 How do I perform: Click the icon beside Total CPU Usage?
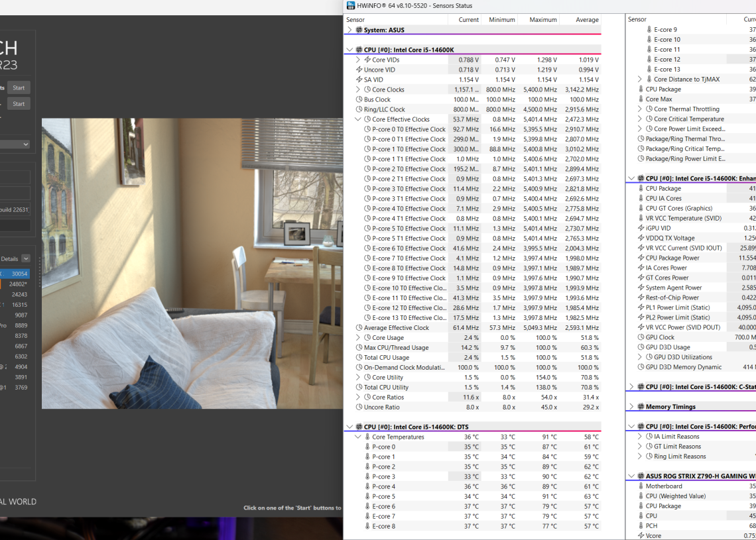coord(359,357)
